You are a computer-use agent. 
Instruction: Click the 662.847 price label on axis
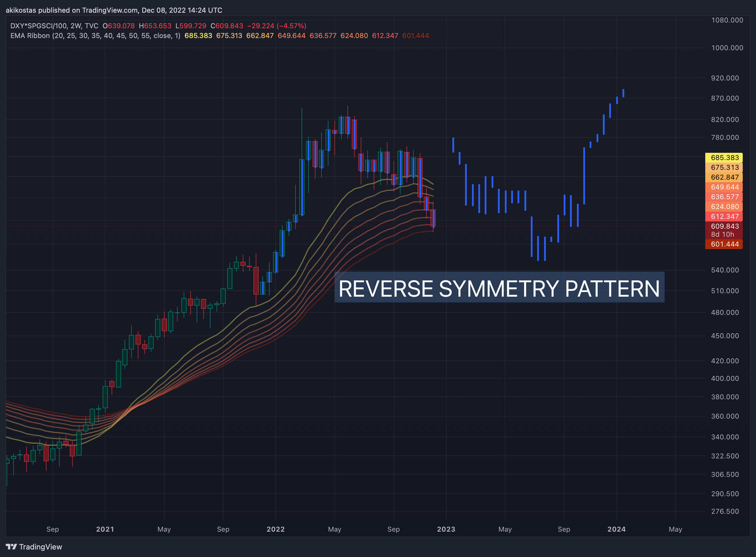tap(724, 177)
